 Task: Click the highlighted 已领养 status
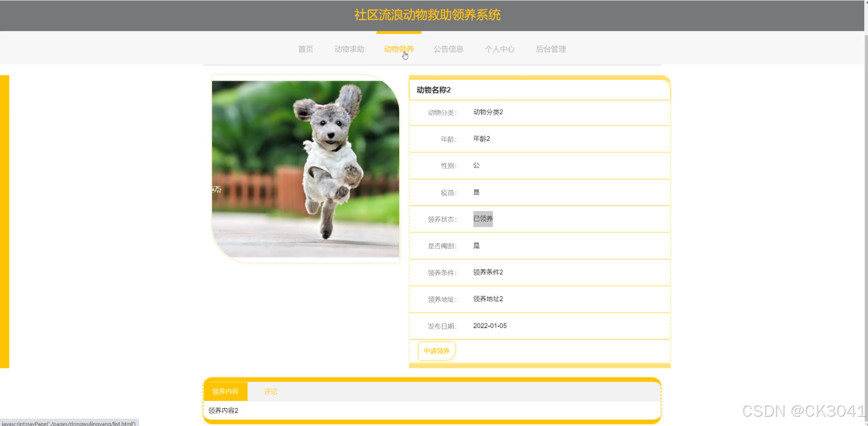pos(483,219)
